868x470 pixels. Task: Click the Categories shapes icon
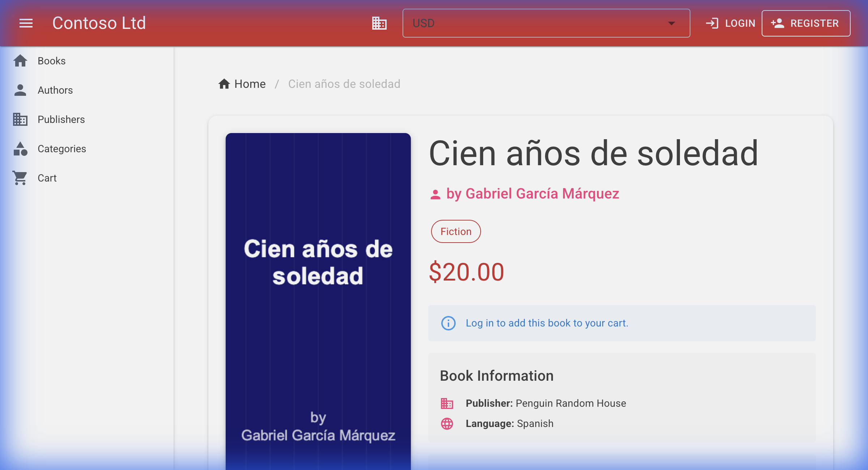click(20, 149)
